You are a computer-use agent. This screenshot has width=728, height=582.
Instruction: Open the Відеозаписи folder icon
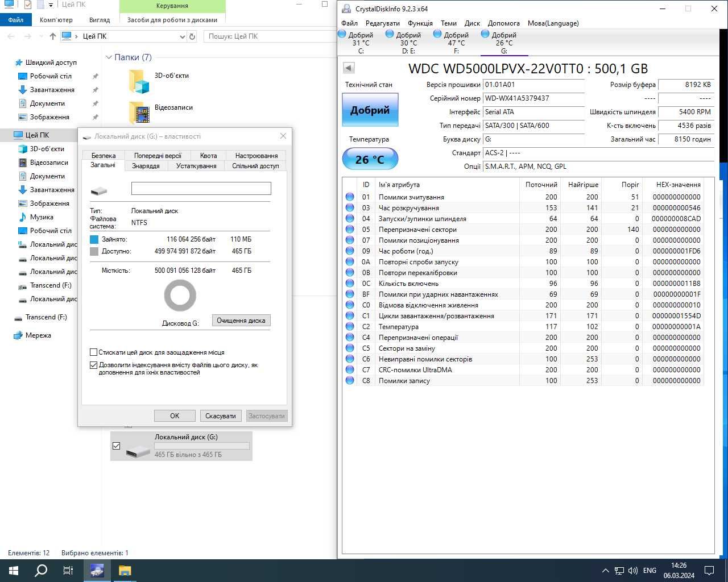(139, 113)
